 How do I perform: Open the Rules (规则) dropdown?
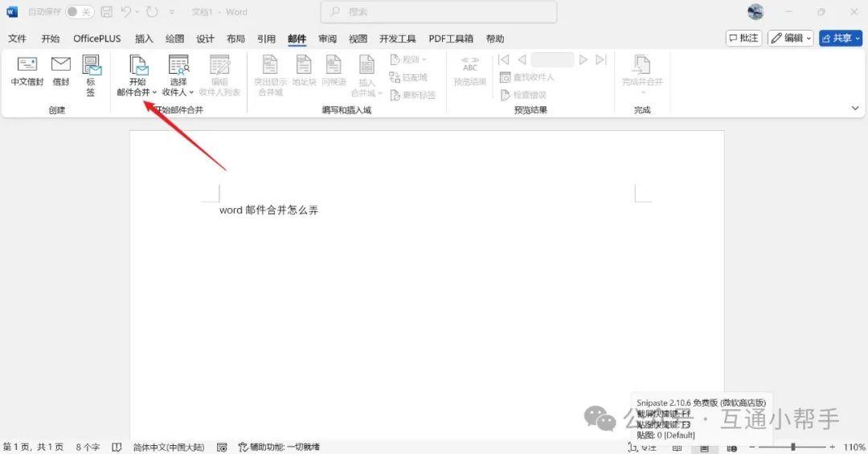click(x=408, y=59)
